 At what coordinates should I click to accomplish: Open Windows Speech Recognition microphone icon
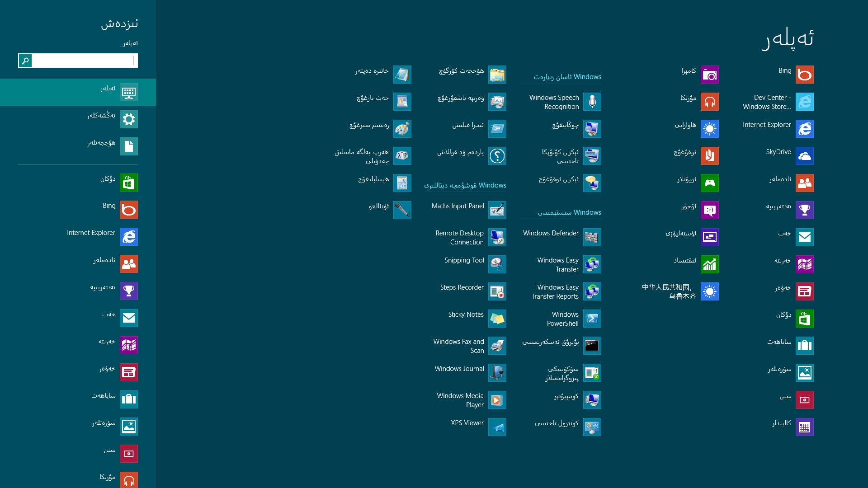(x=592, y=102)
